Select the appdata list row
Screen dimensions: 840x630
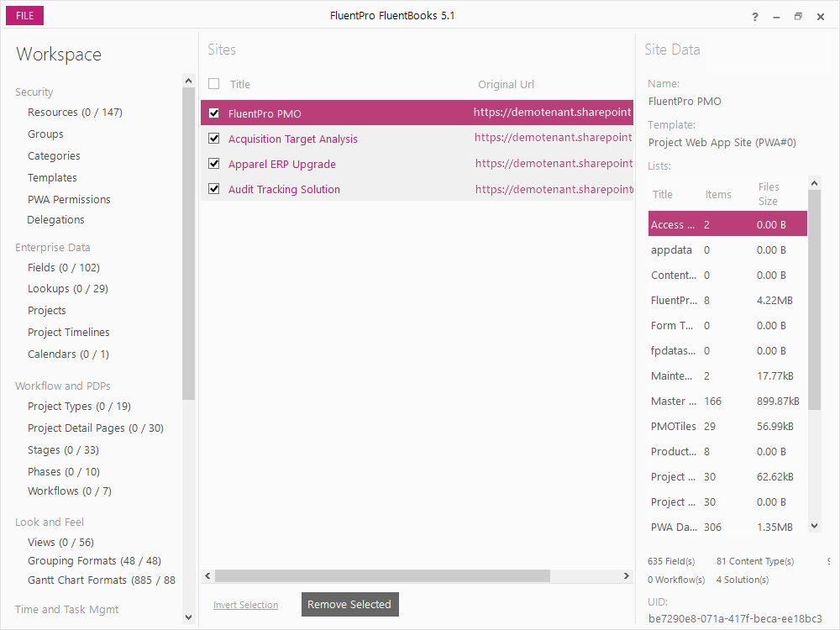click(x=727, y=250)
